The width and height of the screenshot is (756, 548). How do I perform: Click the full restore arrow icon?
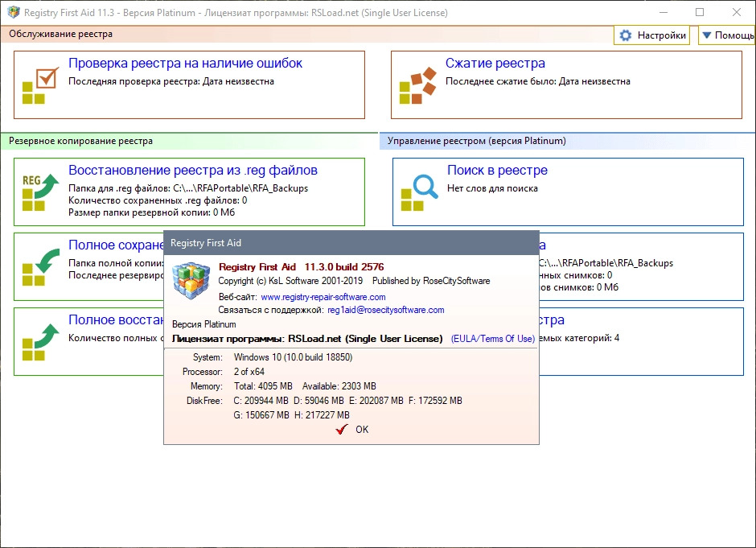[x=41, y=342]
